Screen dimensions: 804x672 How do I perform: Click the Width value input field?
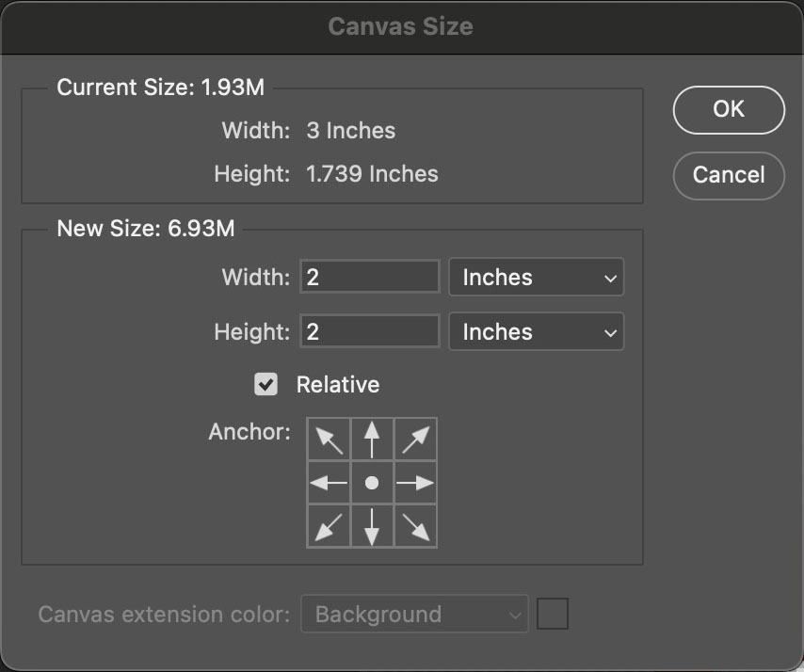click(369, 276)
